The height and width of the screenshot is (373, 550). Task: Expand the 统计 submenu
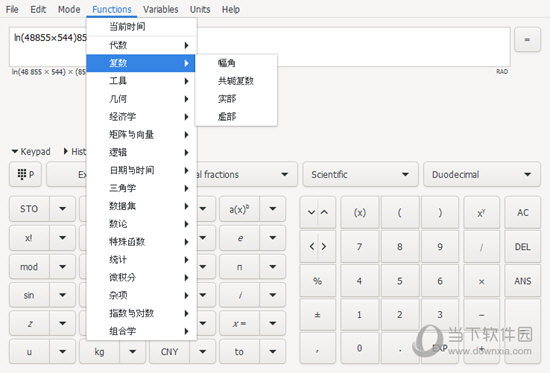[141, 260]
